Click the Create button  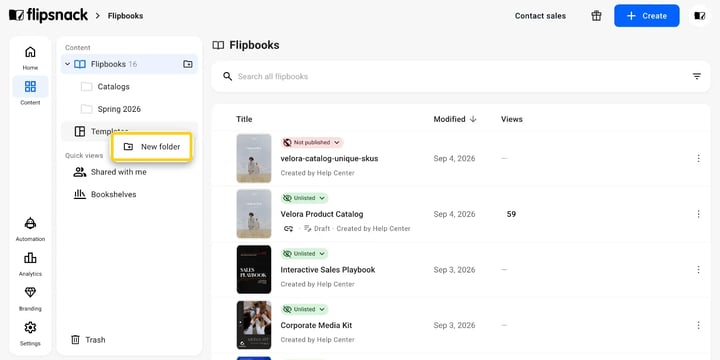647,16
